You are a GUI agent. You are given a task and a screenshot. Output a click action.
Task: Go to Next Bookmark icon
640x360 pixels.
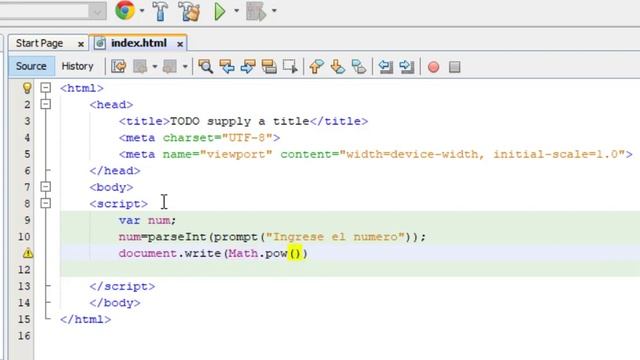[338, 67]
